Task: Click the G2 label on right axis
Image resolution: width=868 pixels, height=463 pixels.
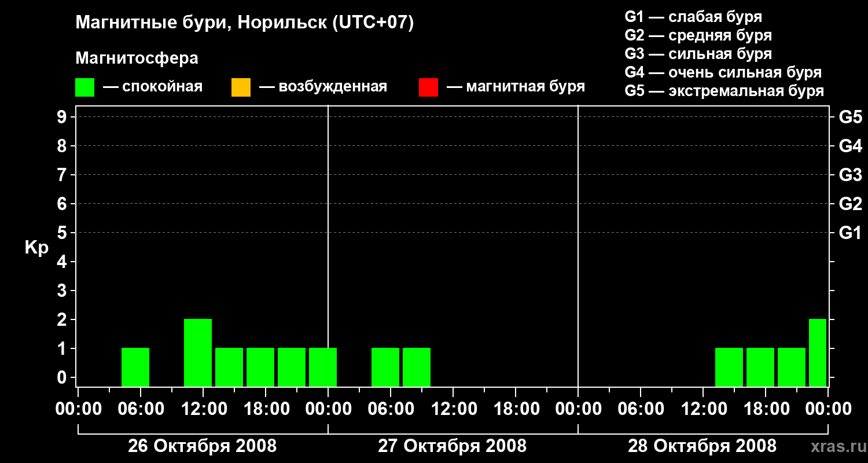Action: pyautogui.click(x=851, y=204)
